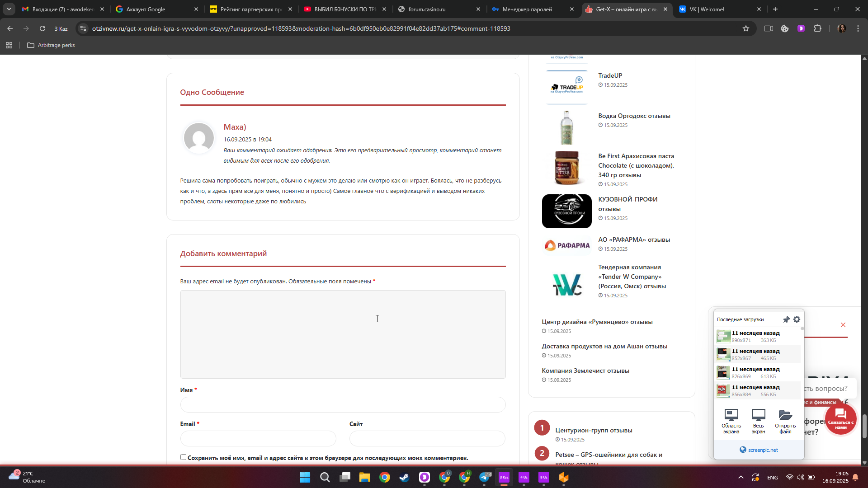Open Центурион-групп отзывы link
Screen dimensions: 868x488
coord(594,430)
